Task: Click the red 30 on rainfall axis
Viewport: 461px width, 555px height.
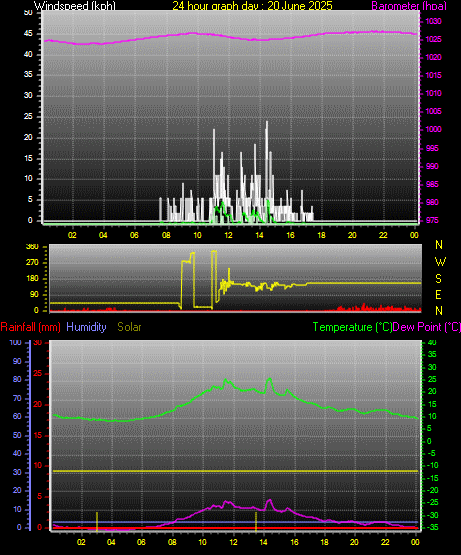Action: 38,343
